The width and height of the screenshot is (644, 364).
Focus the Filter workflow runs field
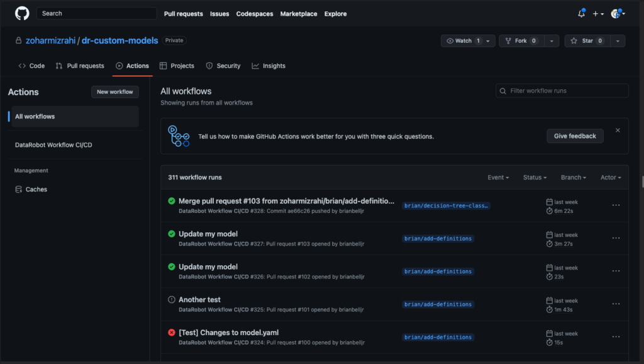pyautogui.click(x=562, y=91)
